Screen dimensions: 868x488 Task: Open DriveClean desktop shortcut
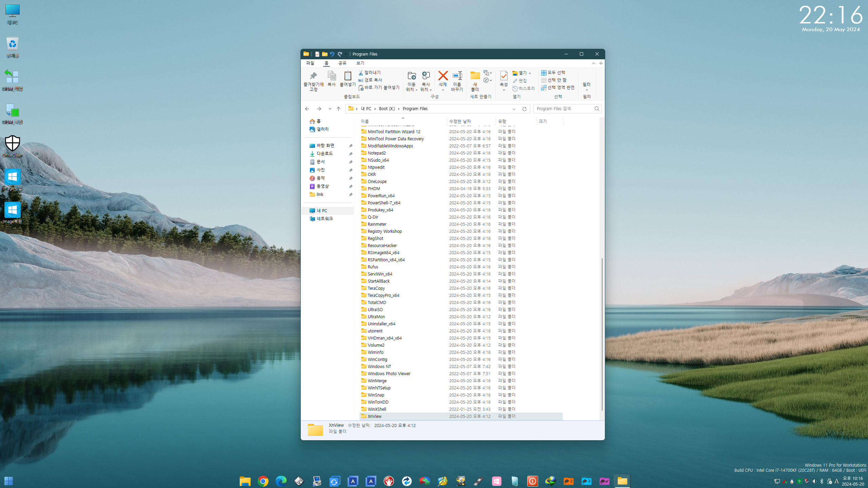13,146
